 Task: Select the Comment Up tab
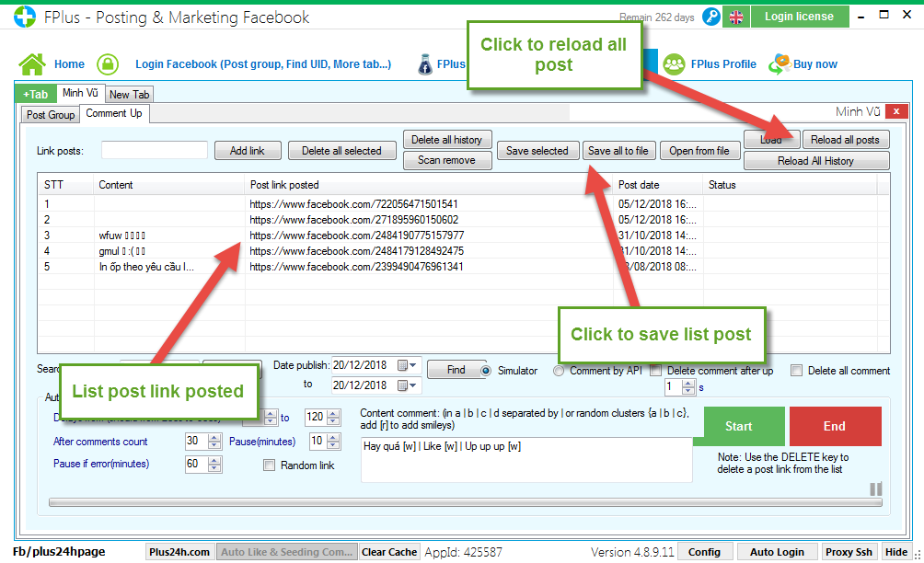pyautogui.click(x=114, y=113)
